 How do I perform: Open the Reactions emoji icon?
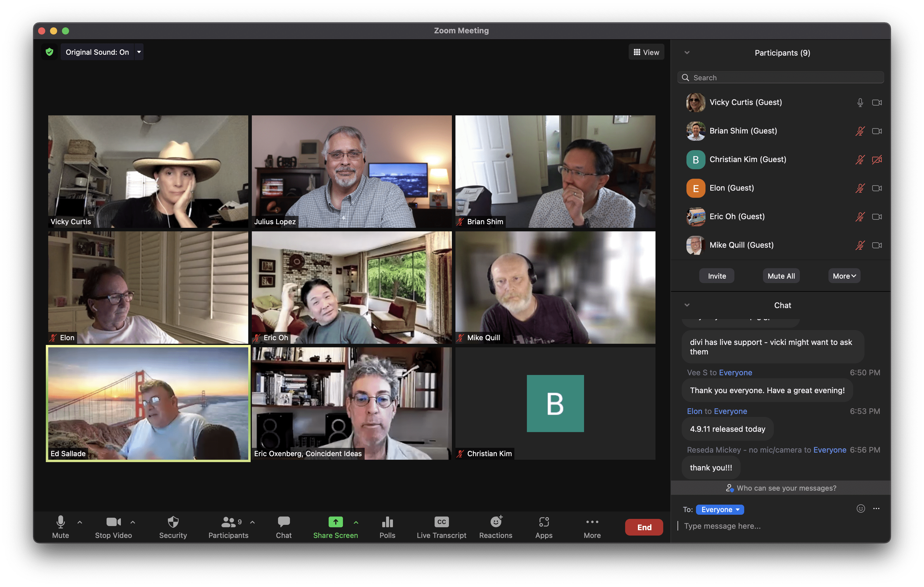[496, 522]
